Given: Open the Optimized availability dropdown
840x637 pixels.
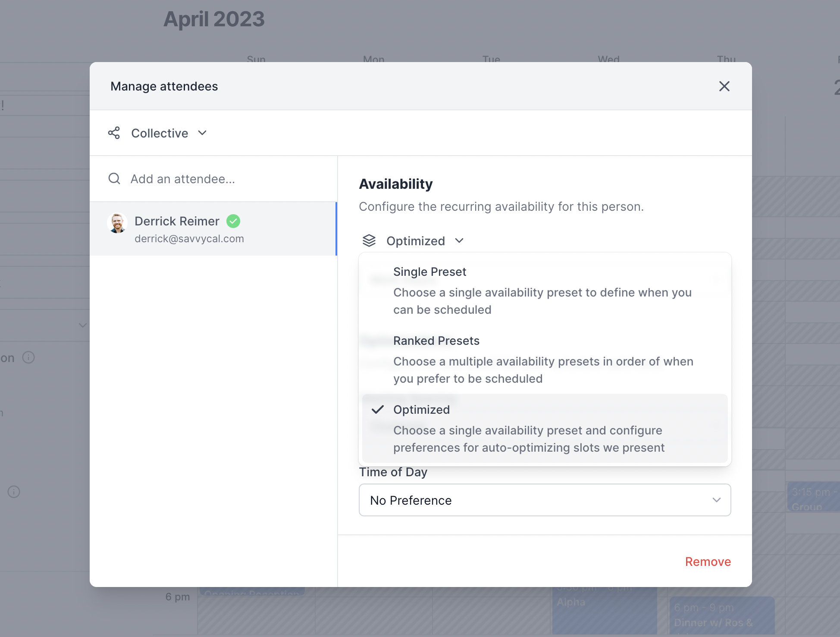Looking at the screenshot, I should click(x=424, y=240).
